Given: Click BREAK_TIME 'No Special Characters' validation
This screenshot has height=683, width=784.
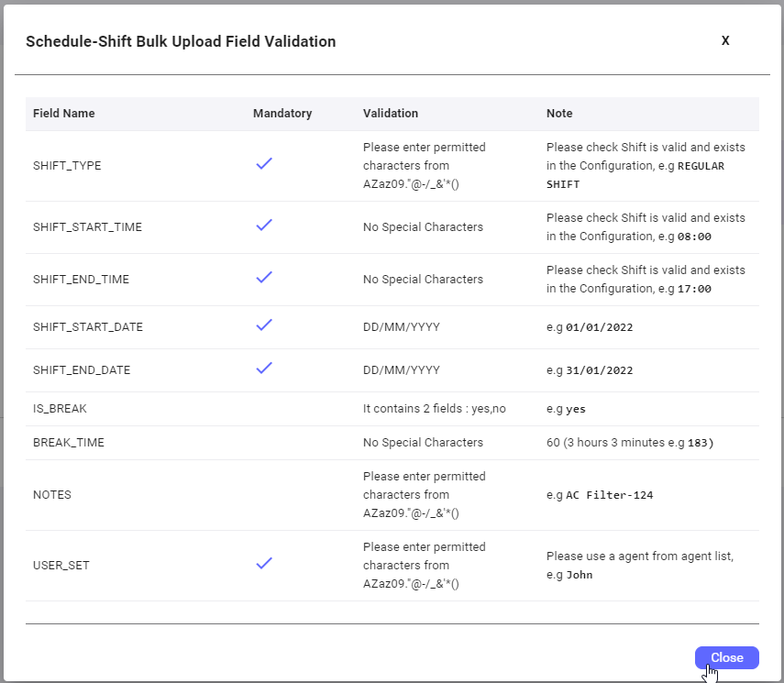Looking at the screenshot, I should pos(423,443).
